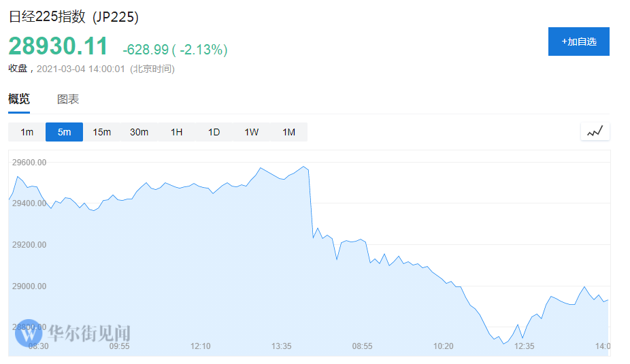Click the 12:35 time axis label
630x364 pixels.
[x=524, y=346]
